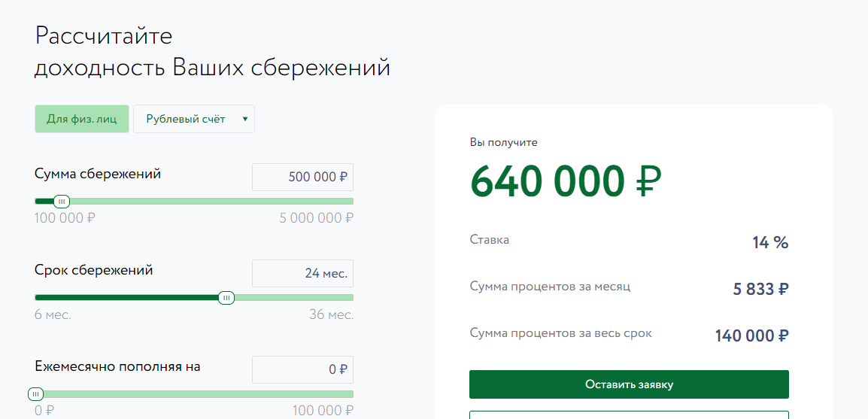Click the "14 %" rate value
This screenshot has width=868, height=419.
(769, 242)
